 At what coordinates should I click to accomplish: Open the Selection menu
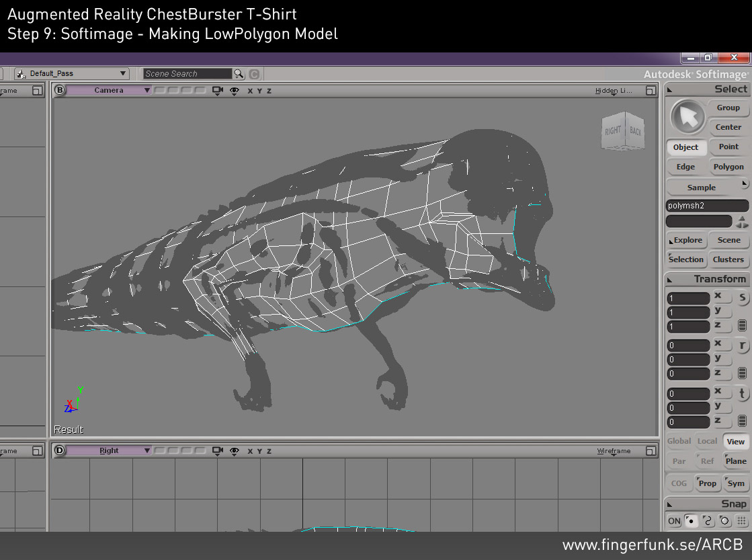686,259
